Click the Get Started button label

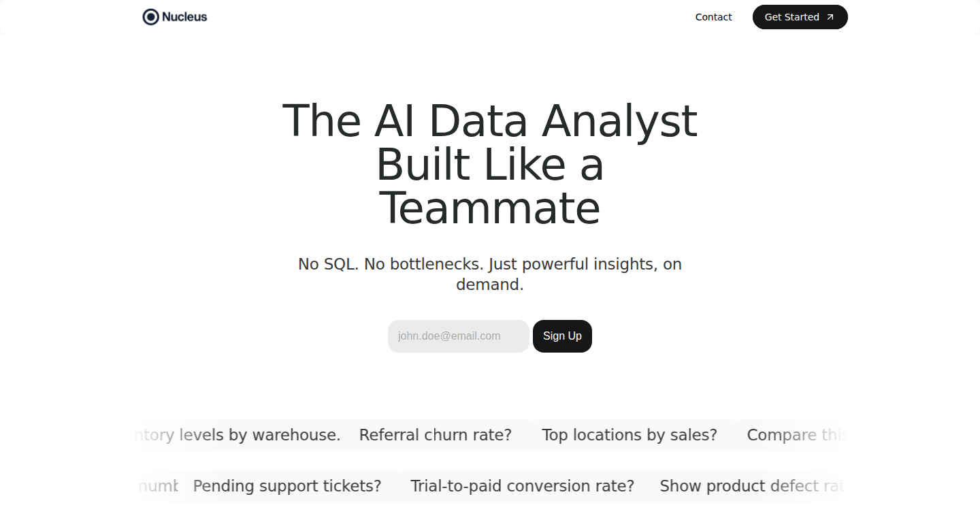pyautogui.click(x=791, y=17)
